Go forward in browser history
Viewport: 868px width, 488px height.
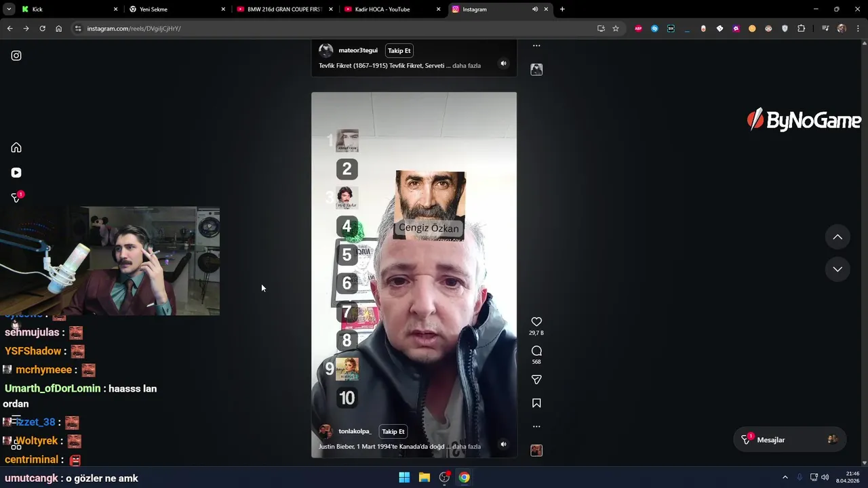(x=26, y=28)
